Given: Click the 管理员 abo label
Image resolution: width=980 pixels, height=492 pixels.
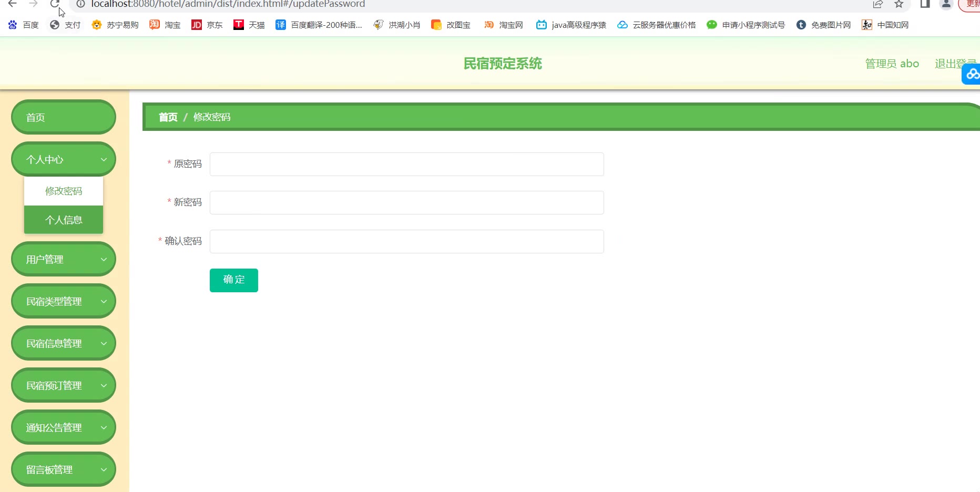Looking at the screenshot, I should (x=892, y=64).
